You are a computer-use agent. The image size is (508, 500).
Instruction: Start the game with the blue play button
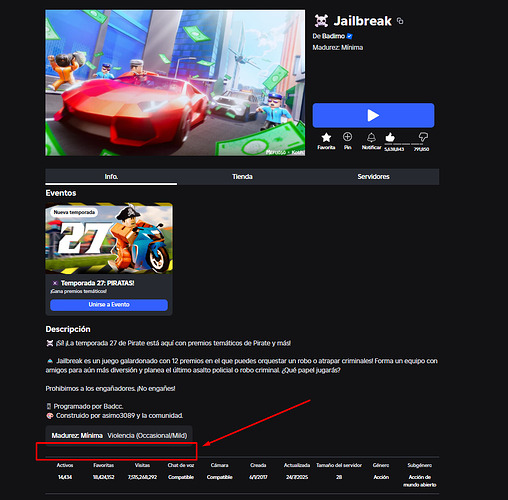373,115
